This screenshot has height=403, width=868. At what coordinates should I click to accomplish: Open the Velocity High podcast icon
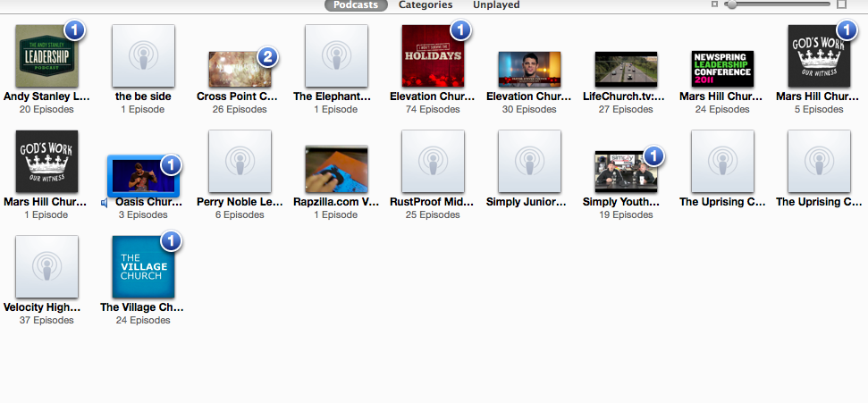click(46, 267)
